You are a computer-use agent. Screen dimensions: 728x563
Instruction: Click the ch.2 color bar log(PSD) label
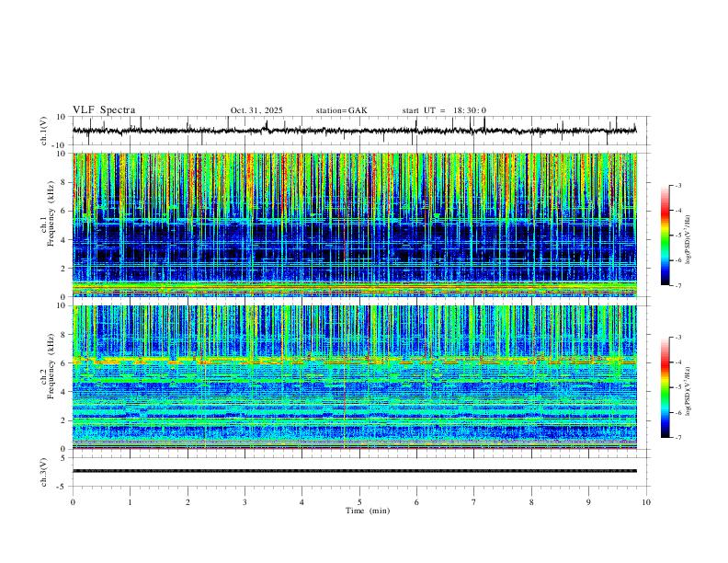(x=688, y=392)
